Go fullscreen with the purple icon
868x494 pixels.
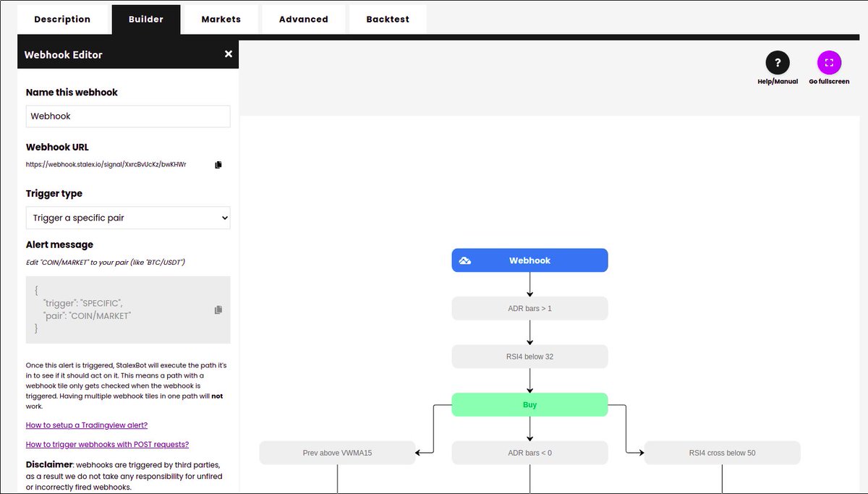[829, 62]
